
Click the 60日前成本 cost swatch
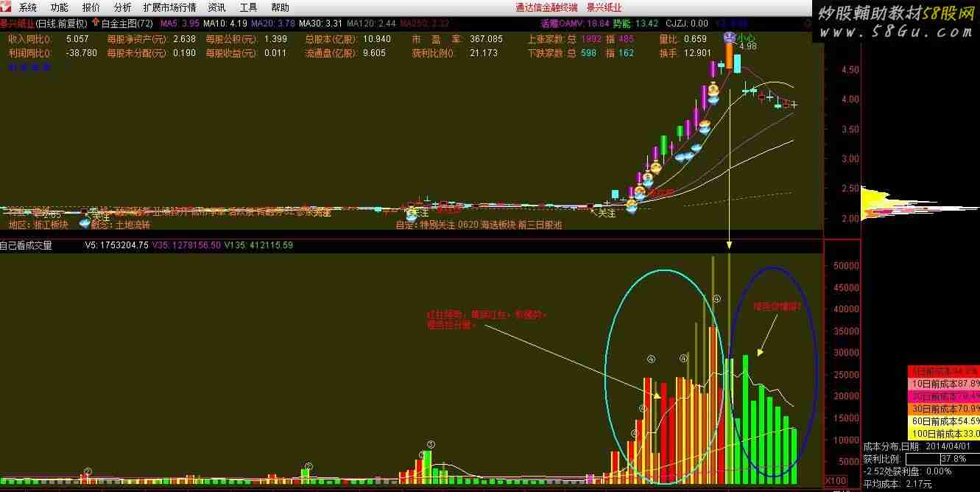tap(942, 421)
